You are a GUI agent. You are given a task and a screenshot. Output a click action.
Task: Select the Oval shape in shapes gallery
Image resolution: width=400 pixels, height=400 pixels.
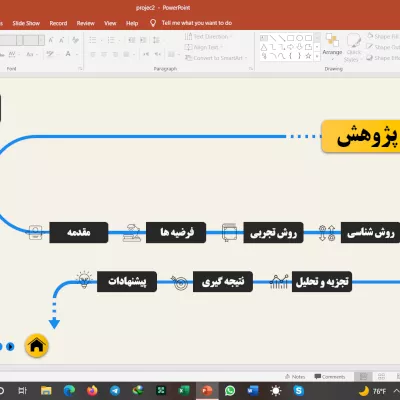click(x=299, y=38)
